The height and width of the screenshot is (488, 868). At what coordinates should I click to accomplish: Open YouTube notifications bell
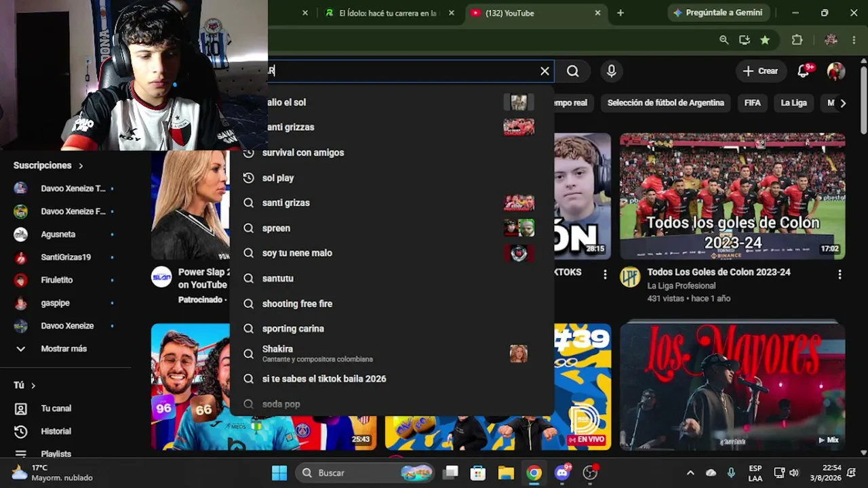(804, 70)
